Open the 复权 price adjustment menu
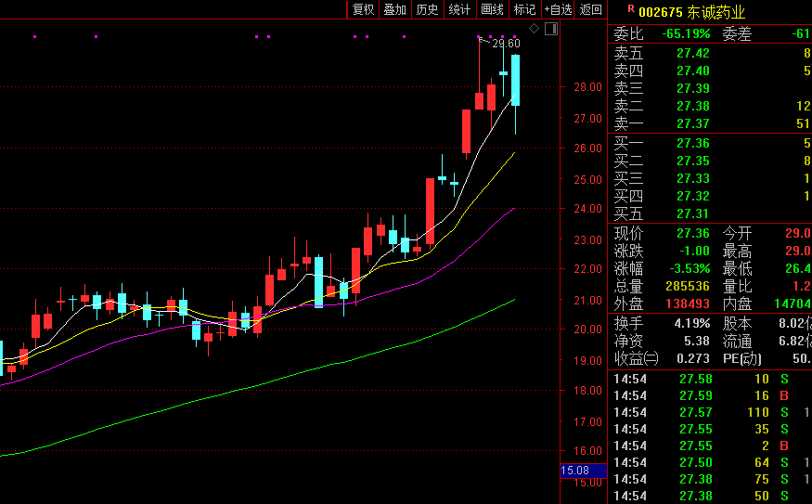This screenshot has height=504, width=812. point(363,9)
